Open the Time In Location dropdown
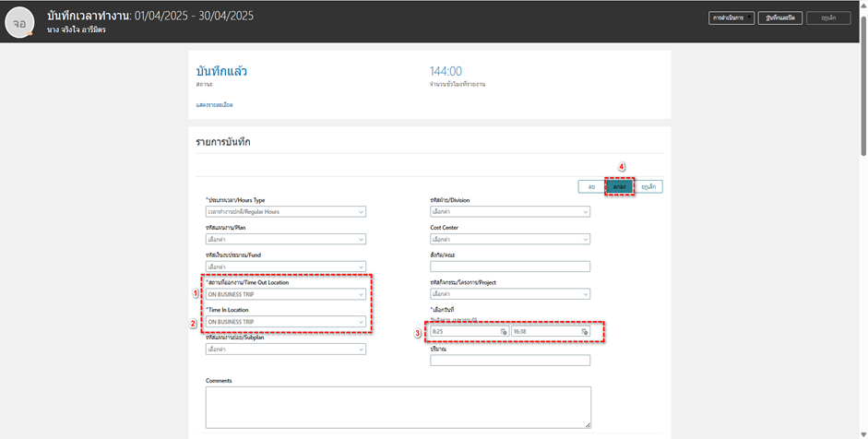Image resolution: width=868 pixels, height=439 pixels. click(x=285, y=322)
